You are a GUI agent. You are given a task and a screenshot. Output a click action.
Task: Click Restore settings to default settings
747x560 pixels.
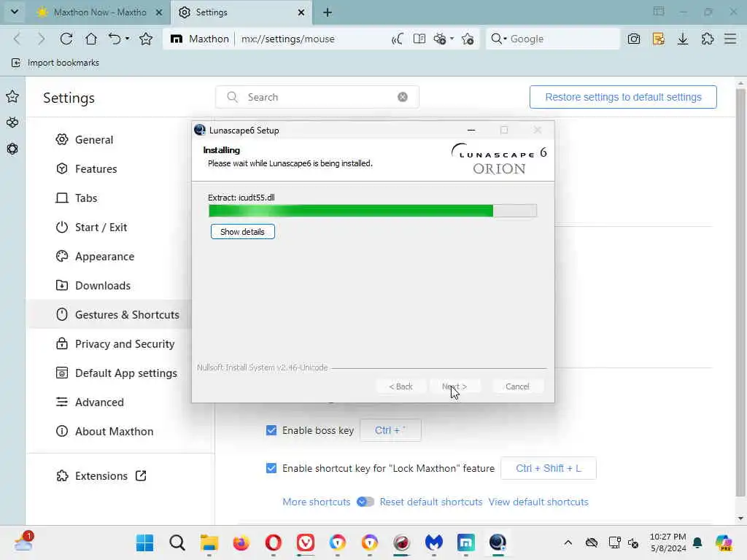pyautogui.click(x=623, y=97)
